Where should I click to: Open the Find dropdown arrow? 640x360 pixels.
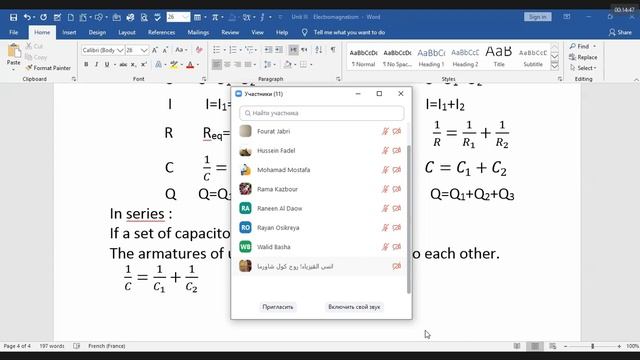(x=594, y=47)
